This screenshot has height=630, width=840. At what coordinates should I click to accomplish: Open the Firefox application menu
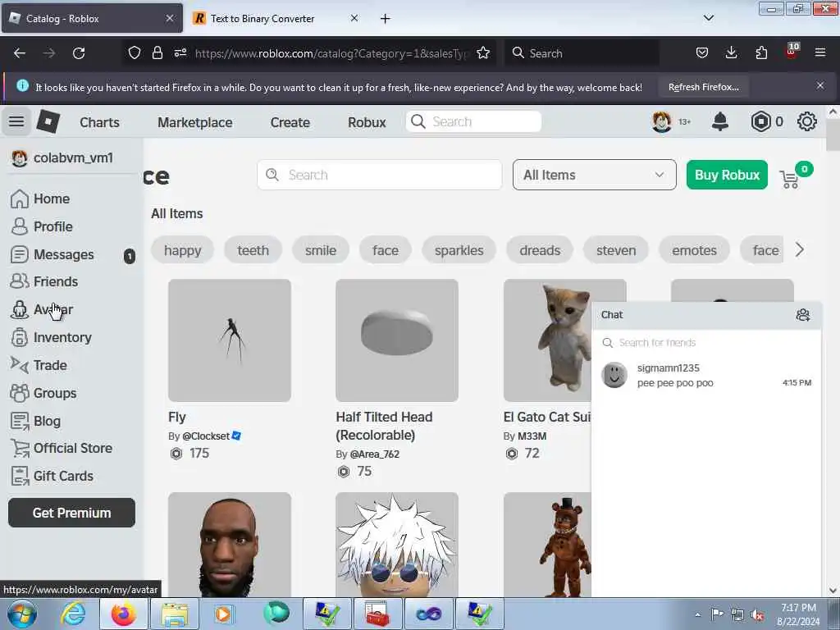tap(820, 53)
